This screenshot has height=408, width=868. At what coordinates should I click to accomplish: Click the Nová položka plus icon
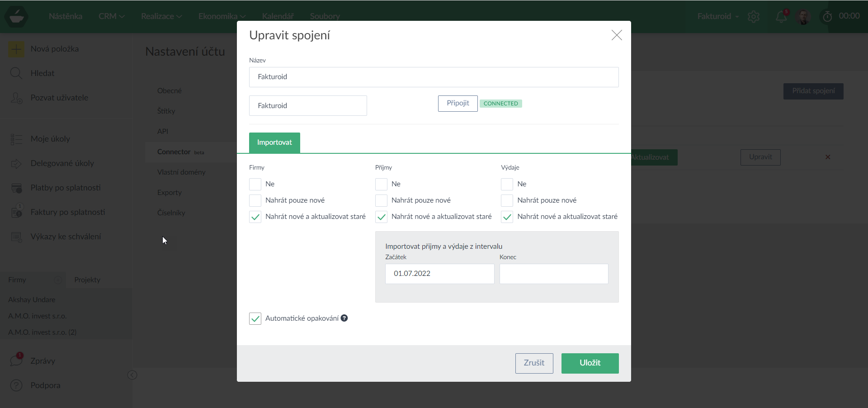16,49
